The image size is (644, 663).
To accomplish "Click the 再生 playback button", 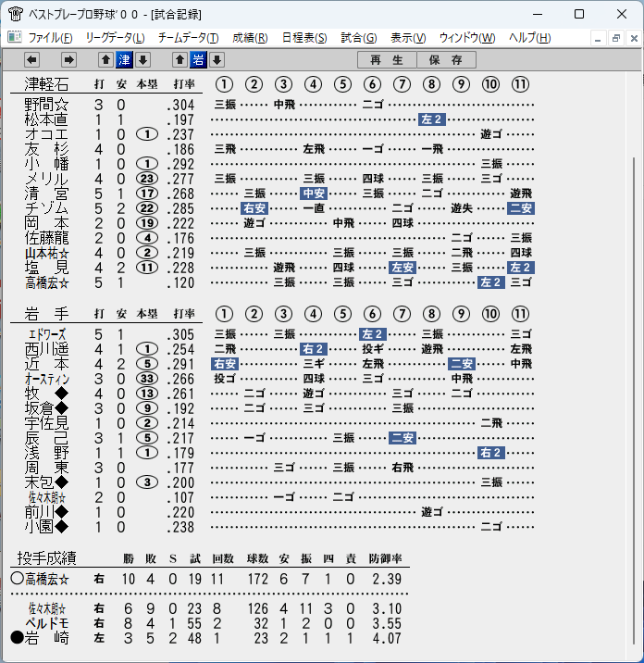I will coord(387,59).
